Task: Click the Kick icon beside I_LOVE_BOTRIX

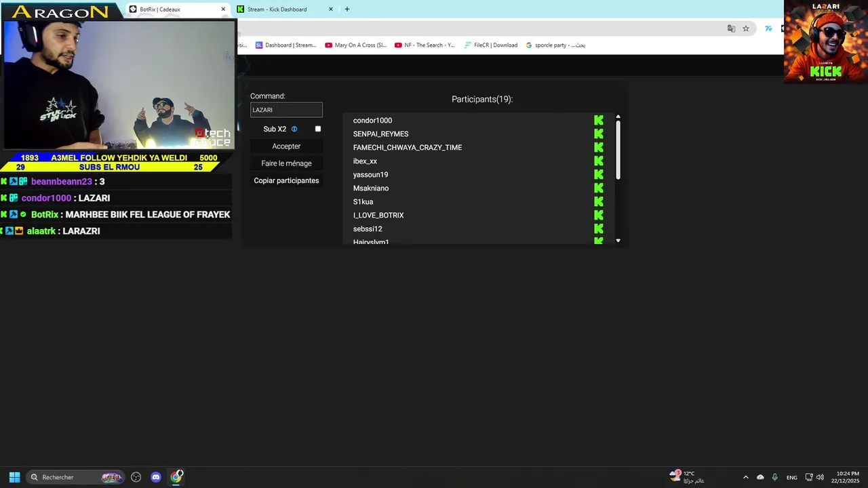Action: coord(599,215)
